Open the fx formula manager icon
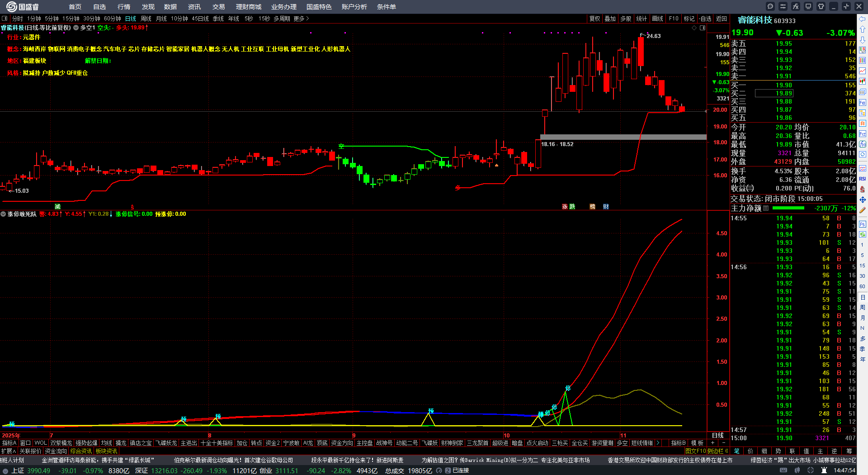868x475 pixels. click(796, 6)
